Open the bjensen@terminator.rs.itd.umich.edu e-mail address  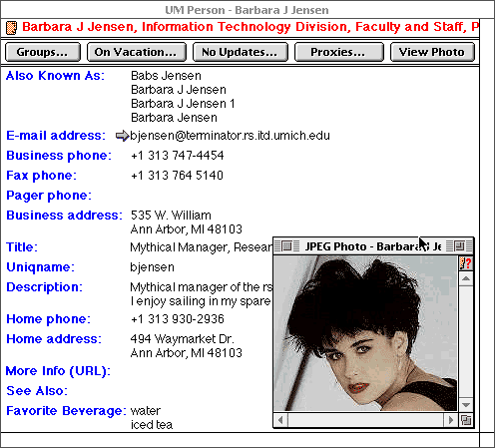click(x=230, y=136)
